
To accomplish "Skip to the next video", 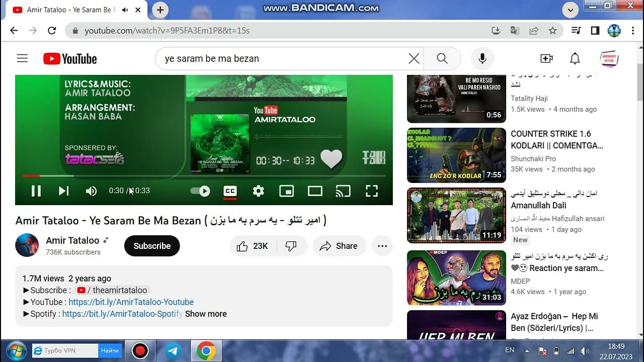I will 63,191.
